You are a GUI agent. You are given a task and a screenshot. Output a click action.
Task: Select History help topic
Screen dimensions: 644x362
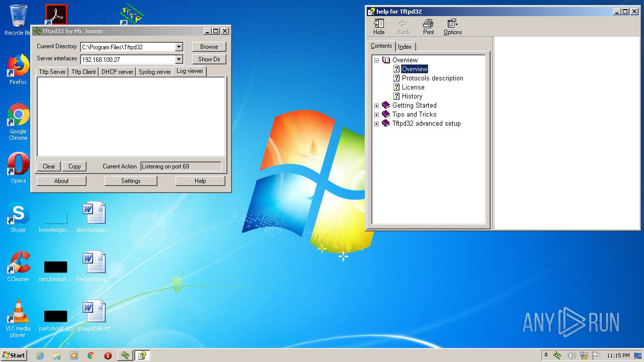412,96
